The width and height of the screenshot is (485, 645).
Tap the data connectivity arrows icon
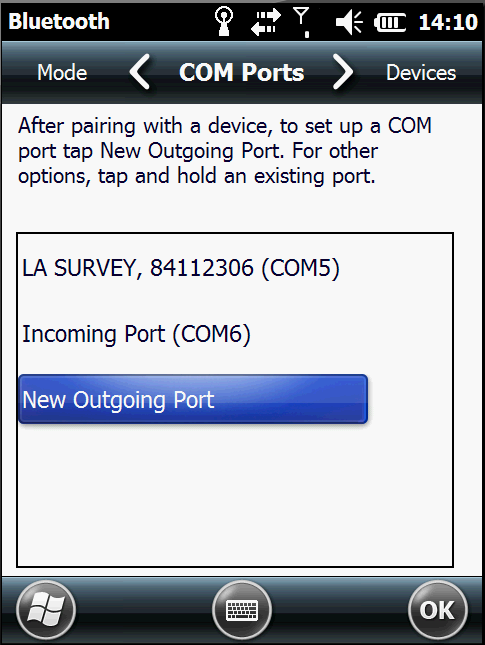point(266,22)
